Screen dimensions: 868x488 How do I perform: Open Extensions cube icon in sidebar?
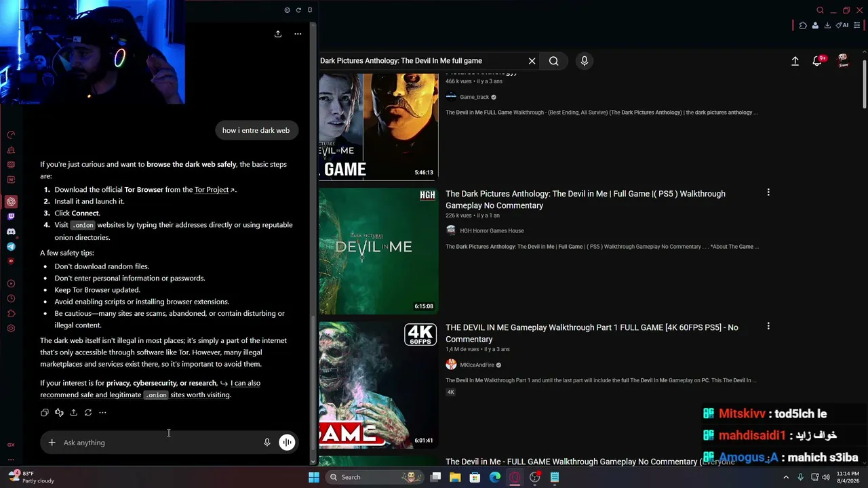pos(11,314)
